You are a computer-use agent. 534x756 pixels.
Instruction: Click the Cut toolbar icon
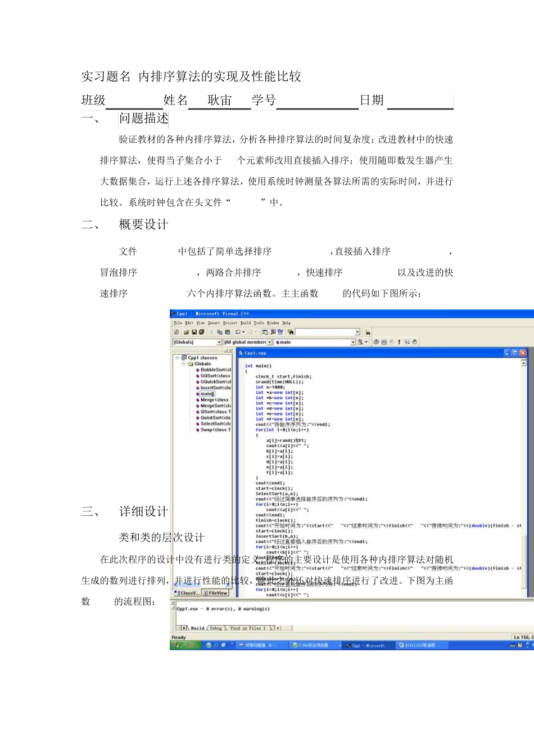212,332
